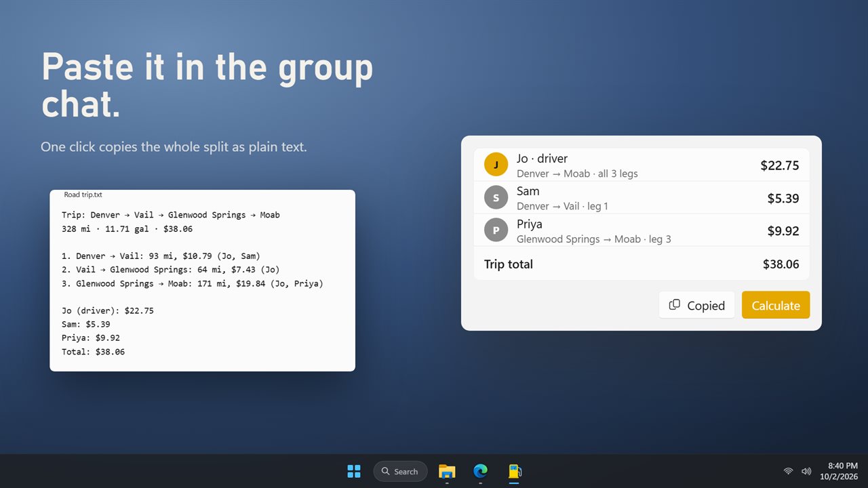The width and height of the screenshot is (868, 488).
Task: Click the Calculate button
Action: pyautogui.click(x=776, y=305)
